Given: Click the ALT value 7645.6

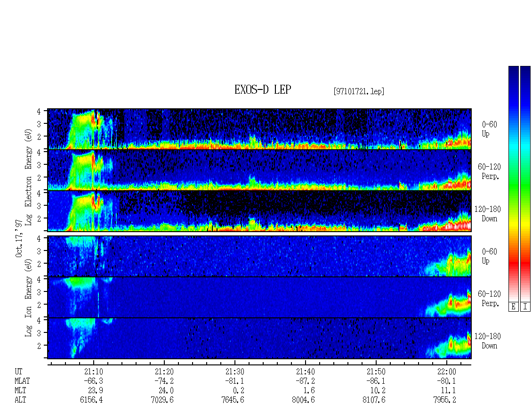Looking at the screenshot, I should (233, 400).
